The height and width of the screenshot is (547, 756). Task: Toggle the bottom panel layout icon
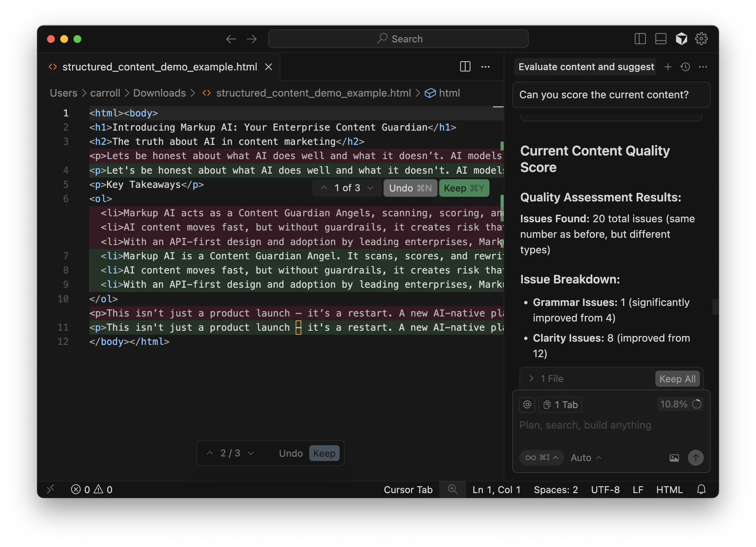pyautogui.click(x=661, y=39)
